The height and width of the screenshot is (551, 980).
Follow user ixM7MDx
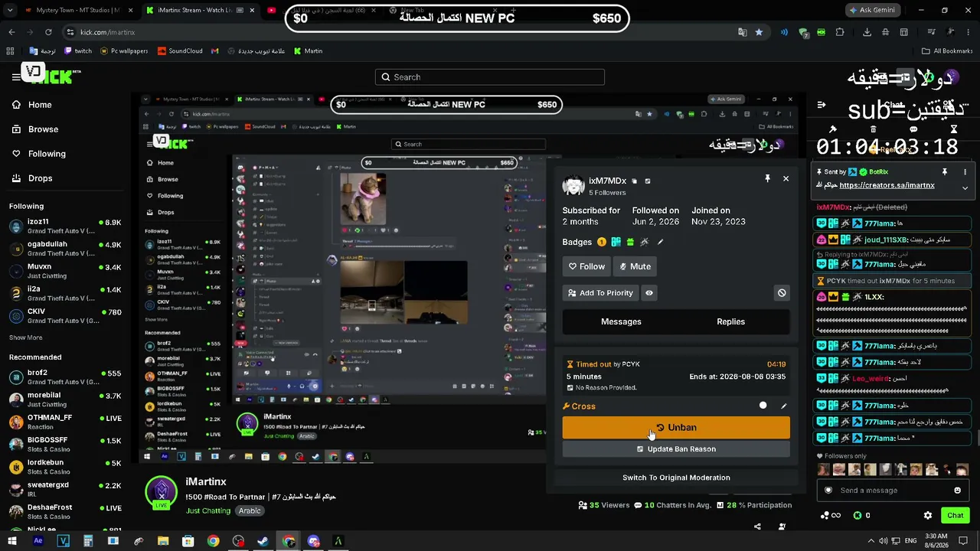pyautogui.click(x=587, y=266)
